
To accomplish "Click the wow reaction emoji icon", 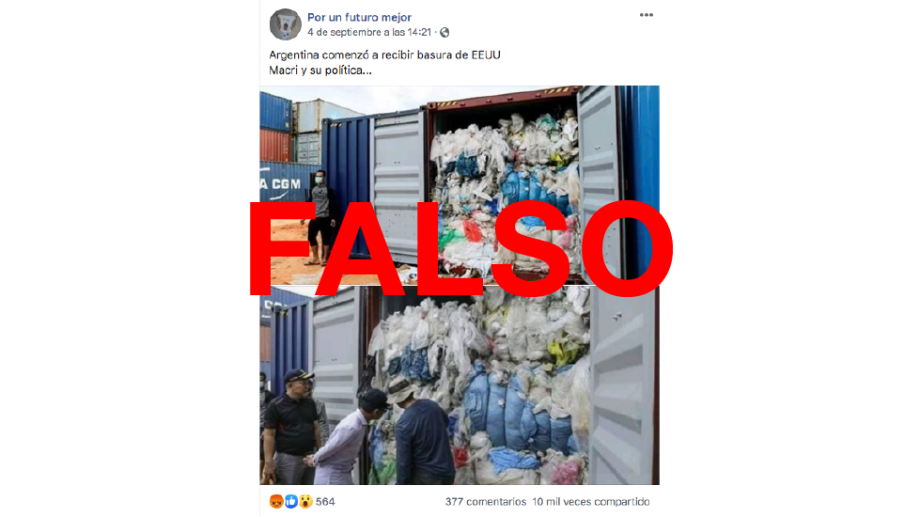I will 306,501.
